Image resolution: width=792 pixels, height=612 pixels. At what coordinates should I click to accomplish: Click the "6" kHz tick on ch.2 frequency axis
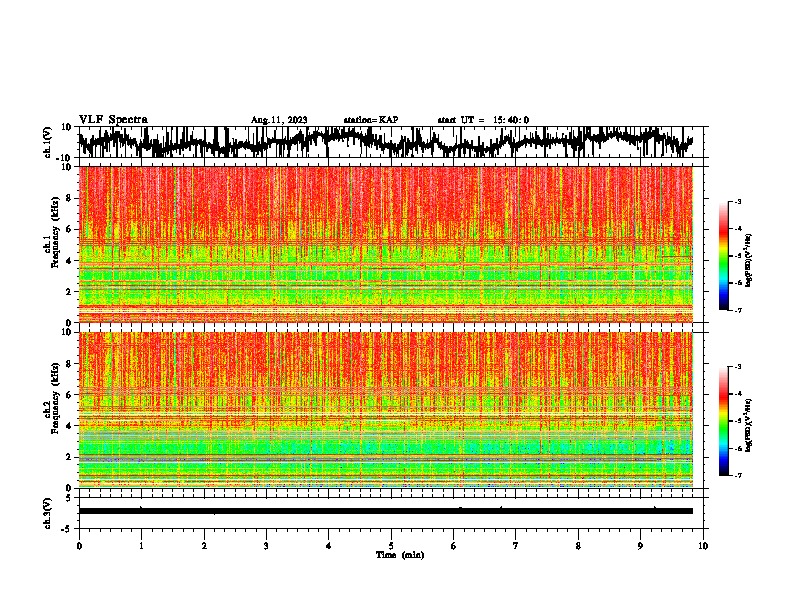(x=70, y=395)
